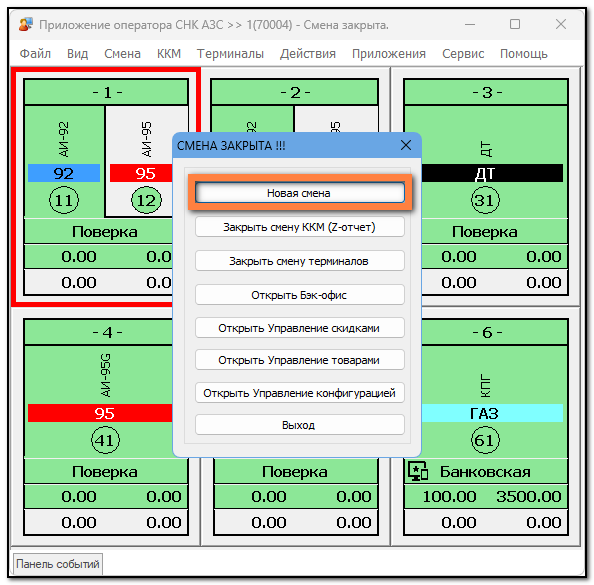Click Закрыть смену ККМ (Z-отчет)

300,227
